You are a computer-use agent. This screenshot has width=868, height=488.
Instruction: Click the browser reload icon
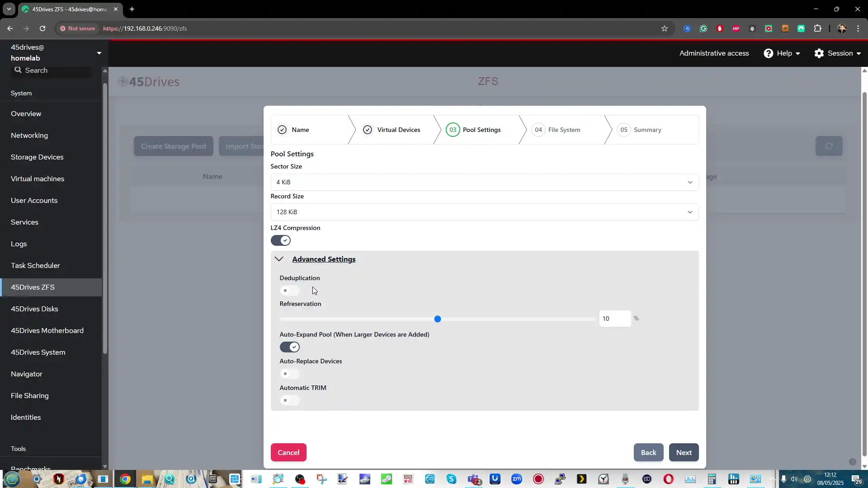point(42,28)
